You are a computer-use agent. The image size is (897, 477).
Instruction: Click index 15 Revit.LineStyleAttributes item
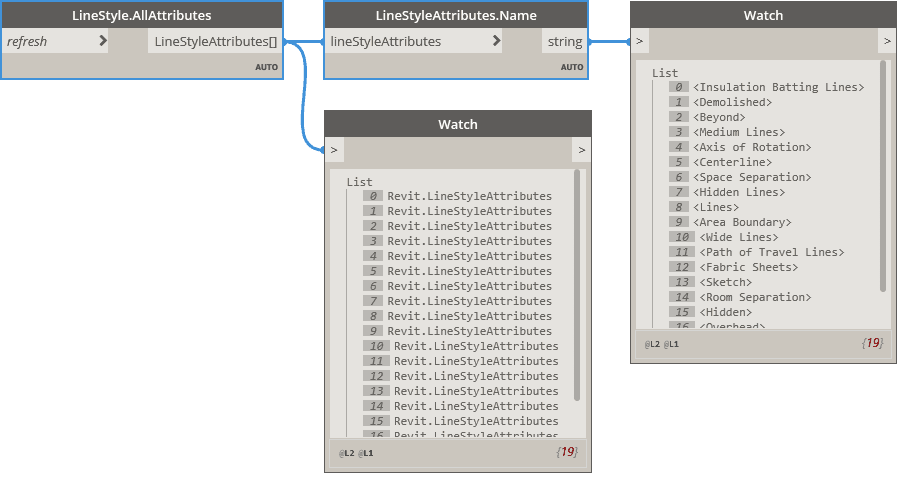[x=476, y=421]
